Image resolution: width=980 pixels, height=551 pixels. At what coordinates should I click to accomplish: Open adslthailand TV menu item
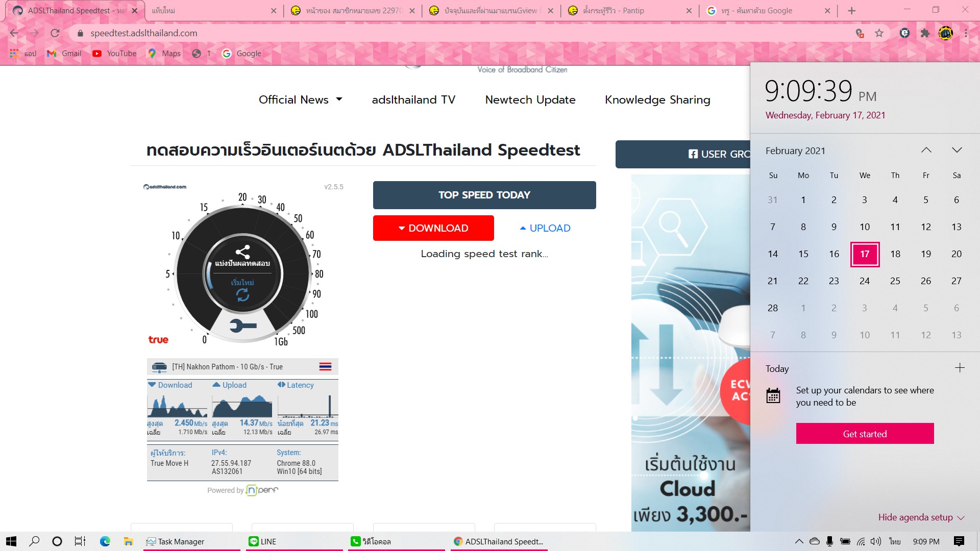[x=413, y=99]
